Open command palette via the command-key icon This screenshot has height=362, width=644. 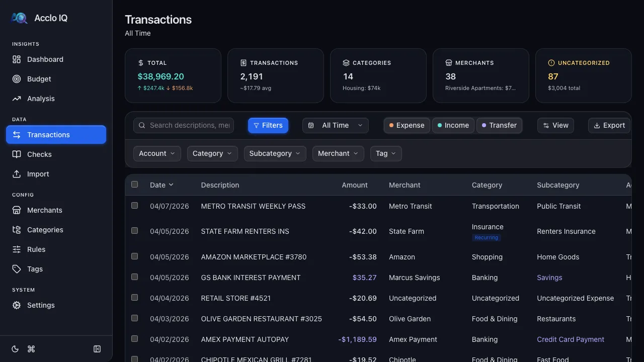[x=31, y=349]
